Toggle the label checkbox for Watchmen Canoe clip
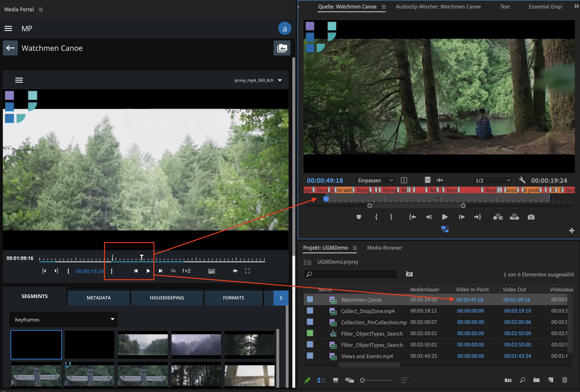 coord(310,299)
